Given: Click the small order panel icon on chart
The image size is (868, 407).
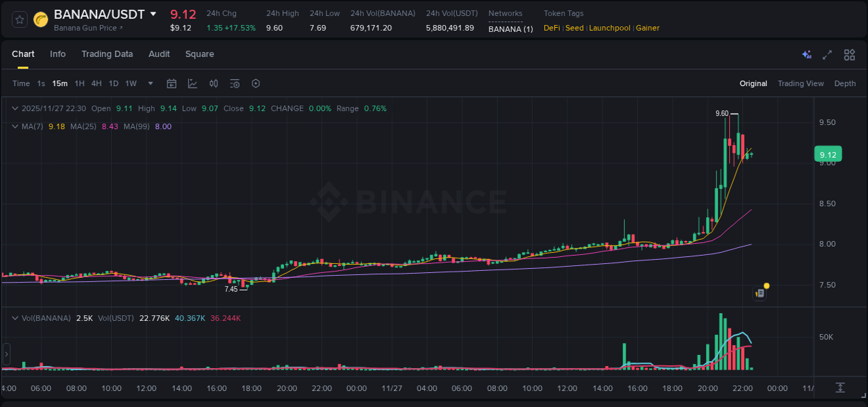Looking at the screenshot, I should (x=759, y=292).
